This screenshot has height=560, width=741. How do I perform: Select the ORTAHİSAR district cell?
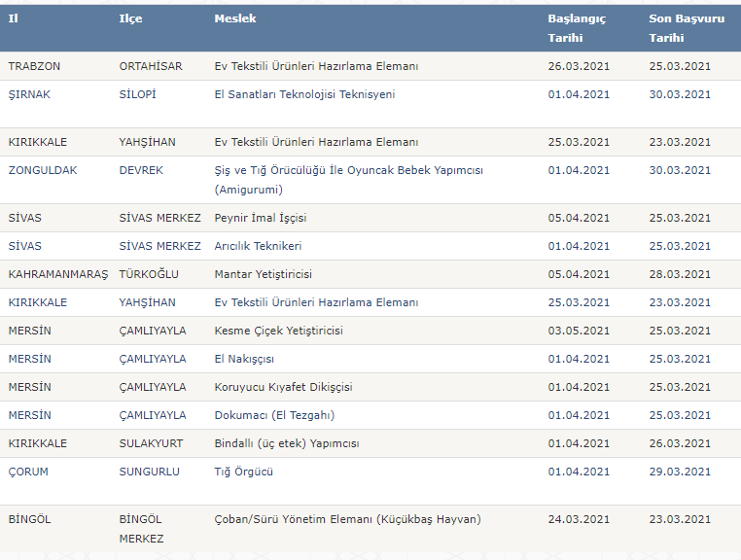coord(151,66)
